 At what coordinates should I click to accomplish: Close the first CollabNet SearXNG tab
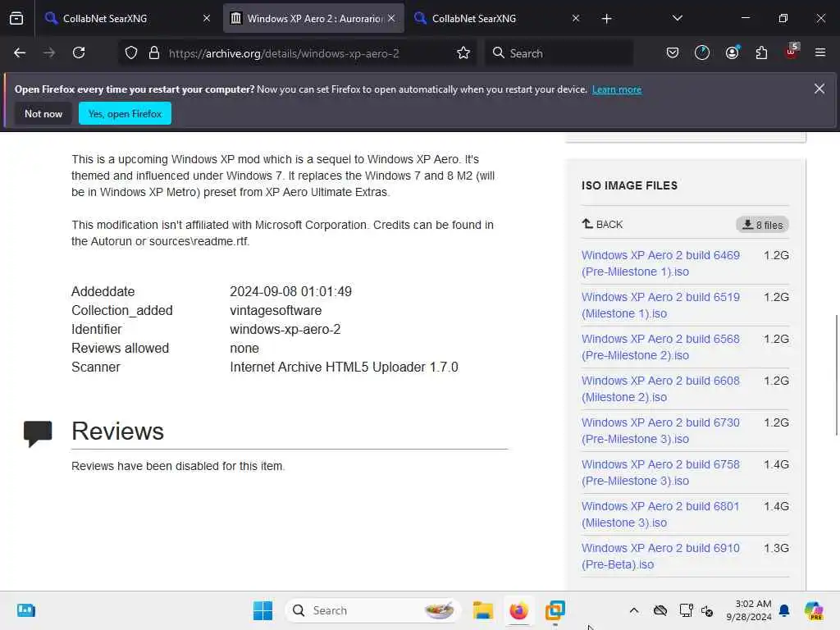point(207,18)
